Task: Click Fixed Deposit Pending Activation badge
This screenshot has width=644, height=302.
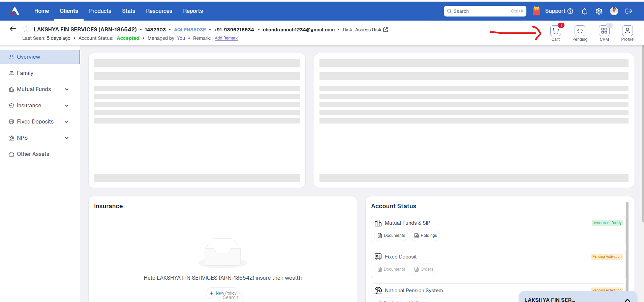Action: tap(607, 257)
